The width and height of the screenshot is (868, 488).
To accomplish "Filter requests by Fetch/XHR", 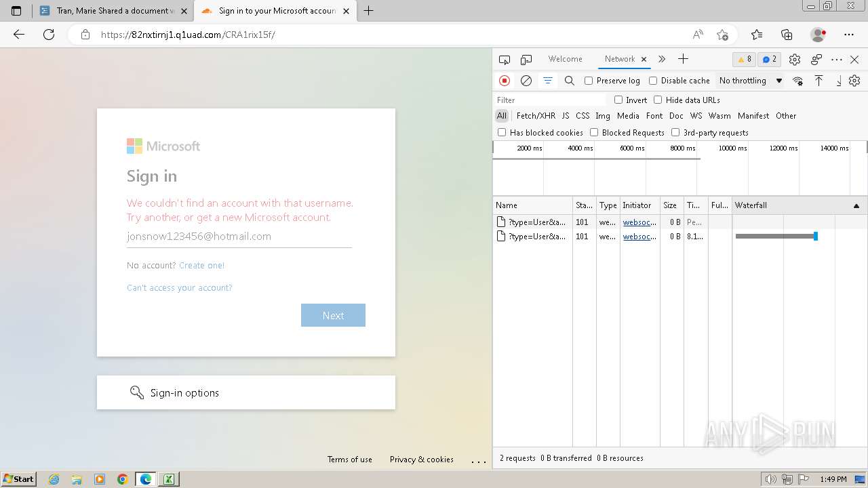I will tap(536, 116).
